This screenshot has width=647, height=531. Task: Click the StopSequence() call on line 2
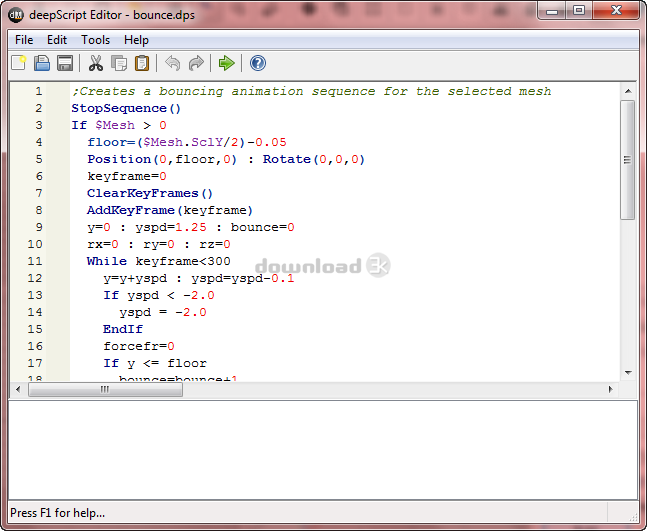point(126,109)
